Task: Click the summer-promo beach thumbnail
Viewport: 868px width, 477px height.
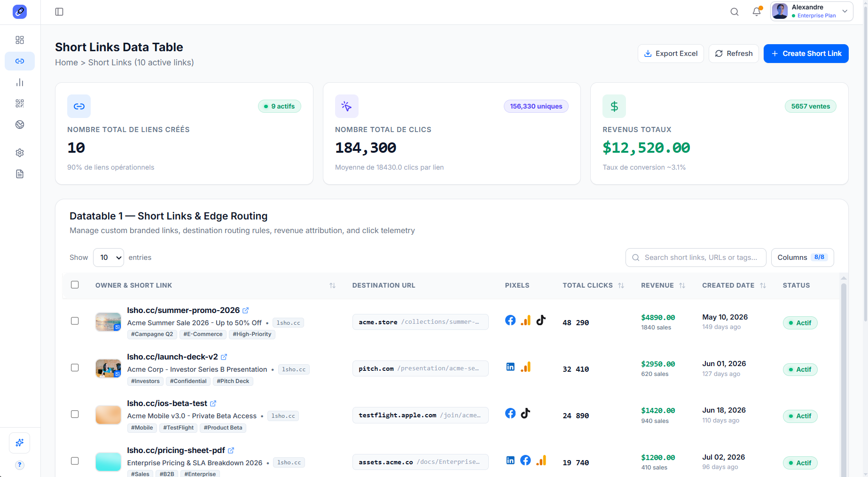Action: [108, 322]
